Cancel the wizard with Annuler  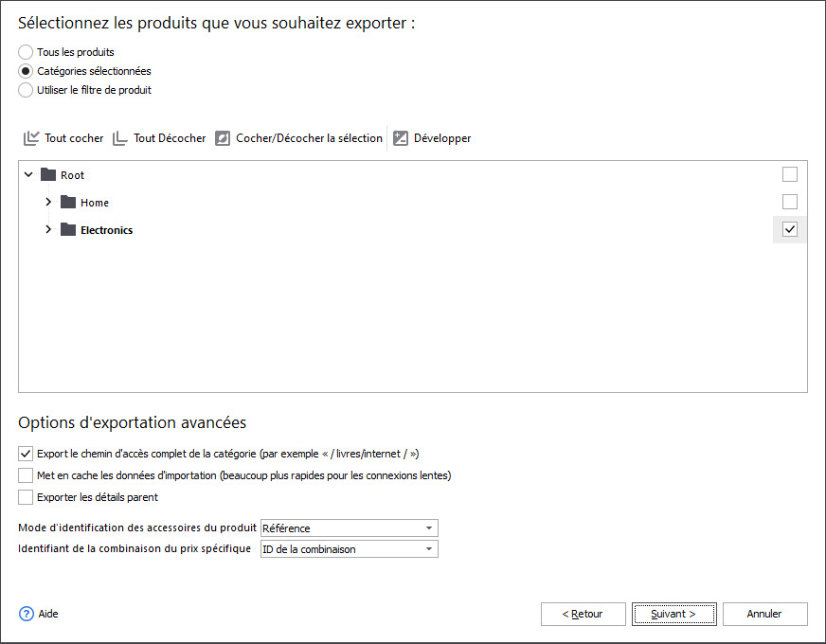coord(764,614)
